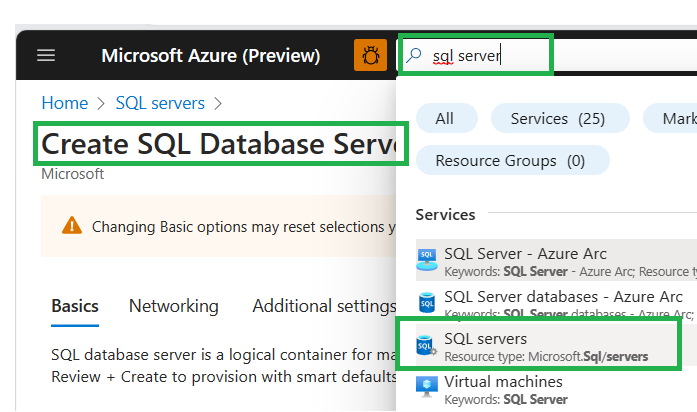Open SQL Server - Azure Arc result

coord(556,260)
